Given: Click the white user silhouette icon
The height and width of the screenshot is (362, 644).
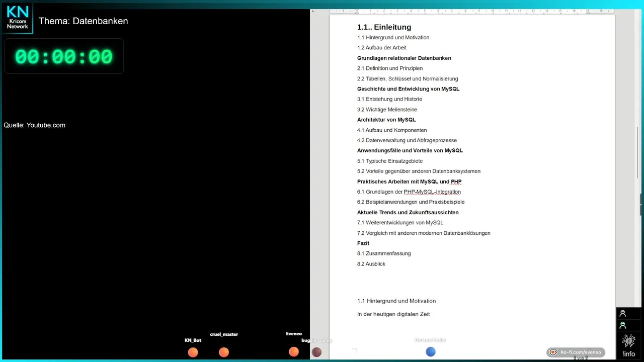Looking at the screenshot, I should tap(623, 314).
